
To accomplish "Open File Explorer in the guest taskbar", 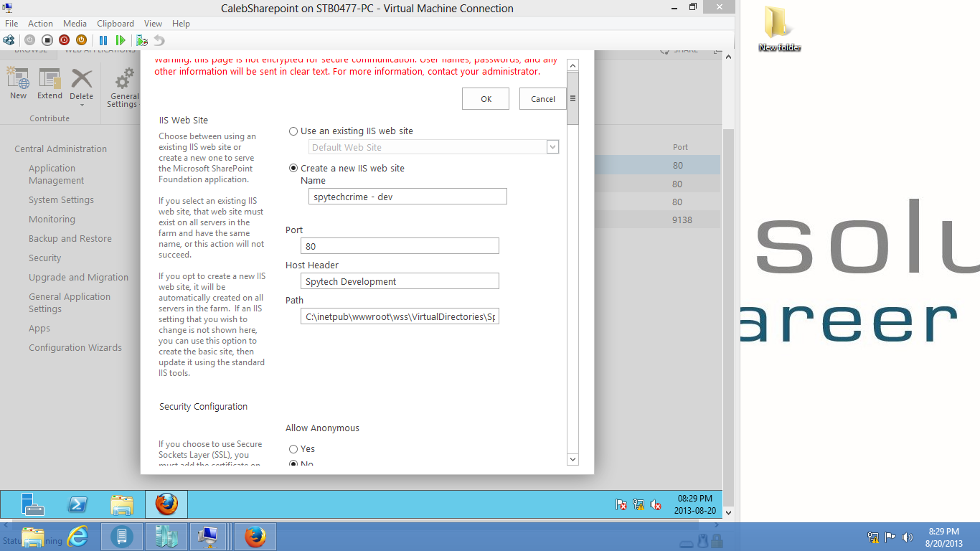I will pos(122,504).
